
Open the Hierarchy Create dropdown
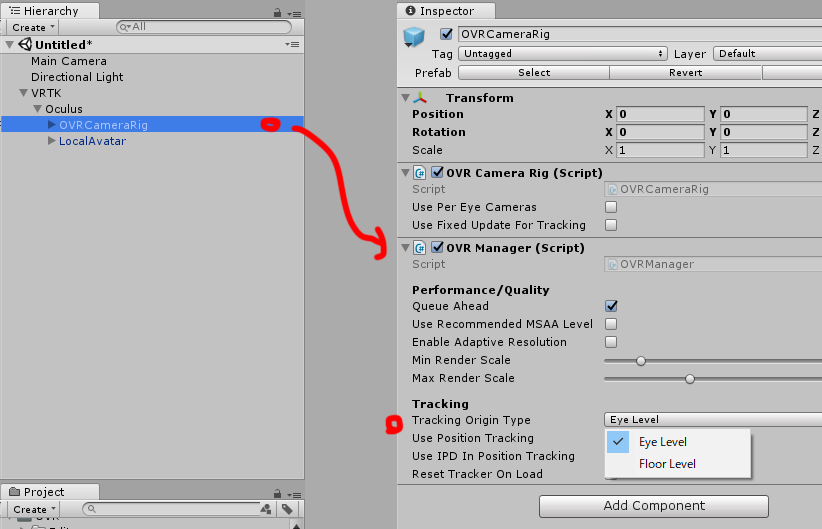click(33, 27)
